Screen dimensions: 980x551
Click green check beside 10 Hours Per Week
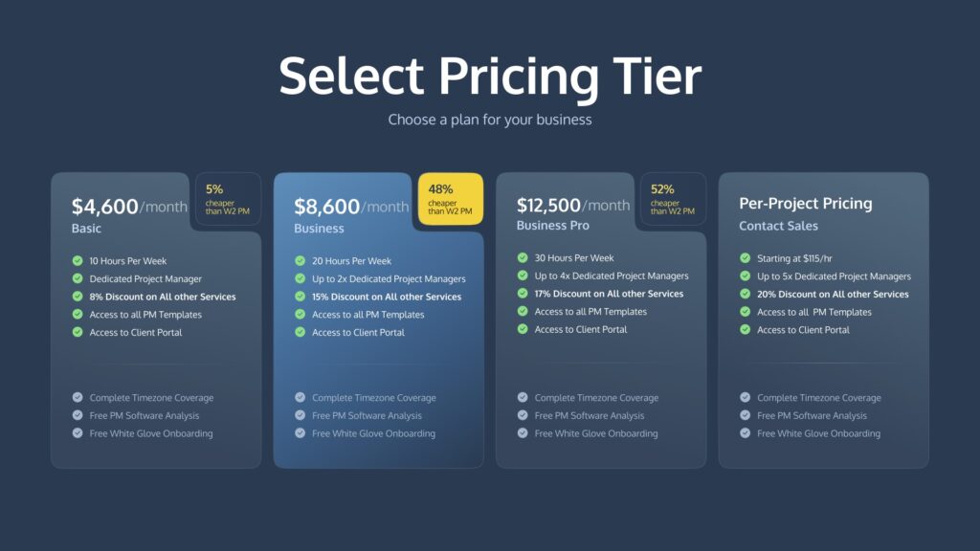click(77, 260)
